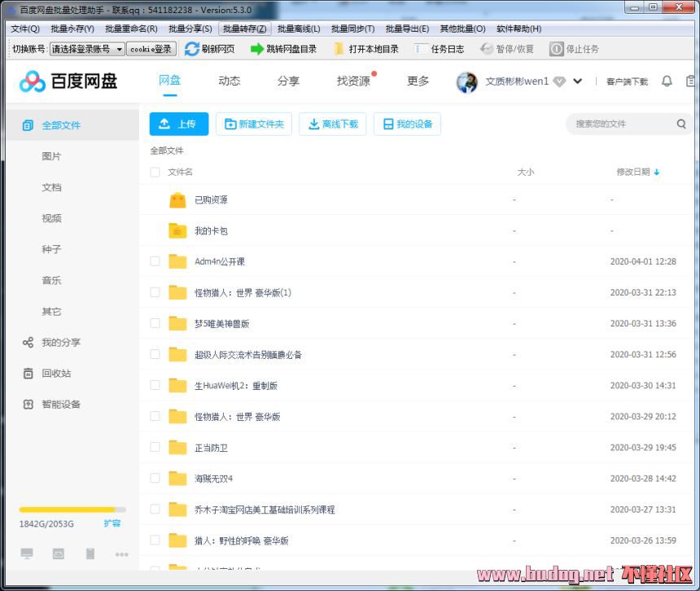This screenshot has height=591, width=700.
Task: Click the three-dots more icon at sidebar bottom
Action: tap(121, 554)
